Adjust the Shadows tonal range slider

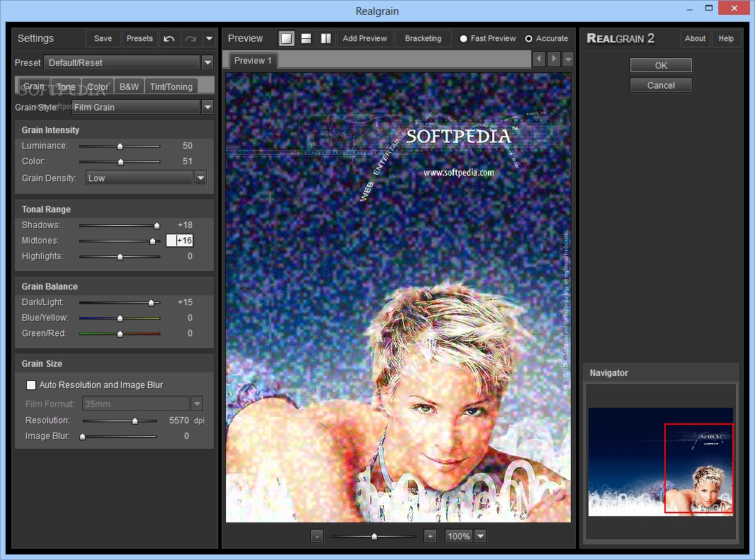click(157, 225)
